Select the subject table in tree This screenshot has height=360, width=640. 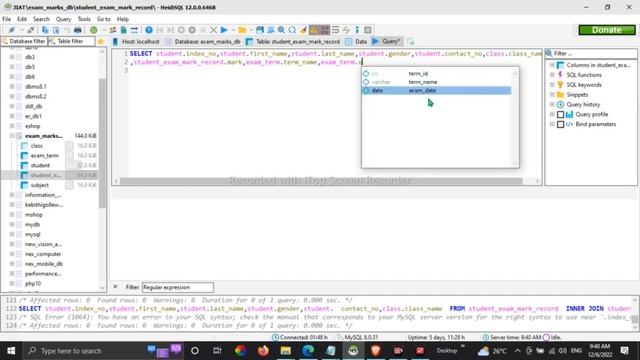pyautogui.click(x=40, y=185)
